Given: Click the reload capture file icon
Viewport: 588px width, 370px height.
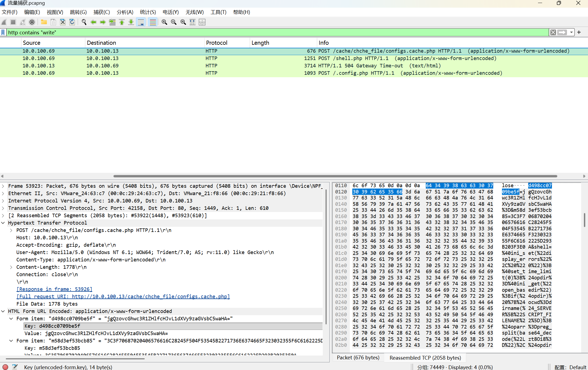Looking at the screenshot, I should tap(72, 22).
